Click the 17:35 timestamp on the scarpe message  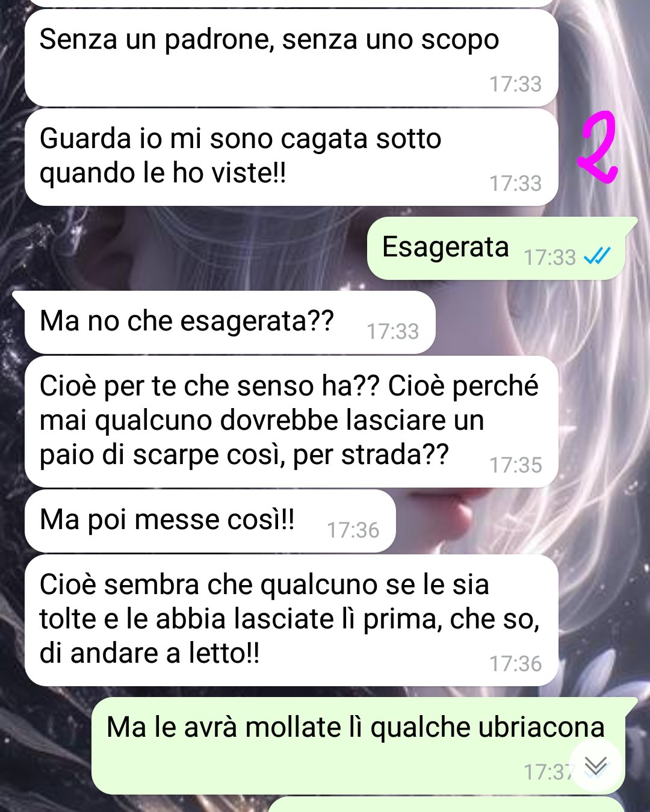[x=515, y=465]
